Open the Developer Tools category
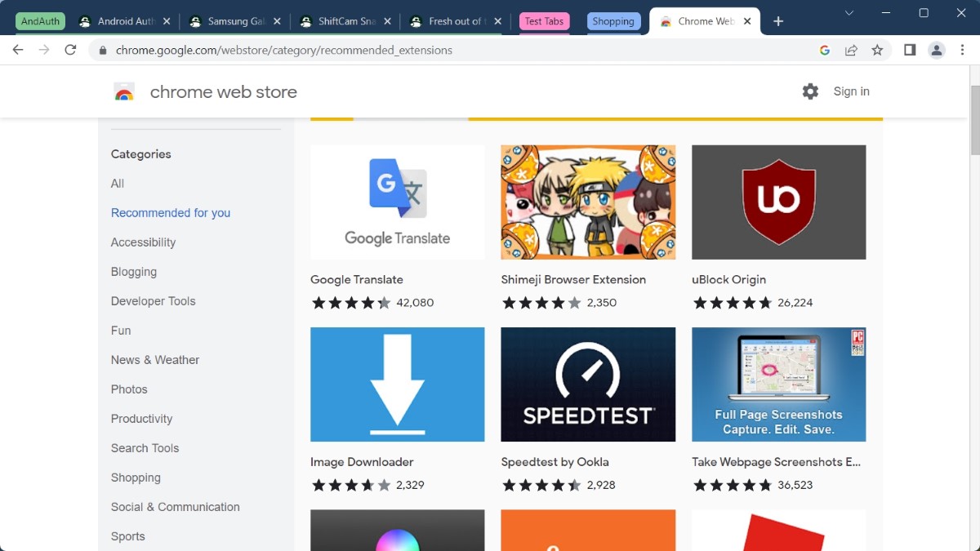 pyautogui.click(x=154, y=301)
